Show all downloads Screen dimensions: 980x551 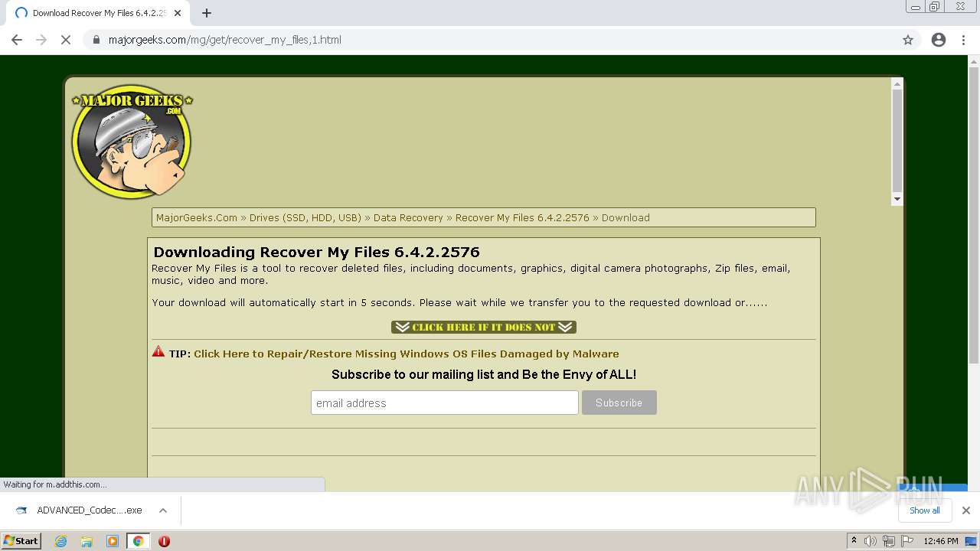pos(924,510)
